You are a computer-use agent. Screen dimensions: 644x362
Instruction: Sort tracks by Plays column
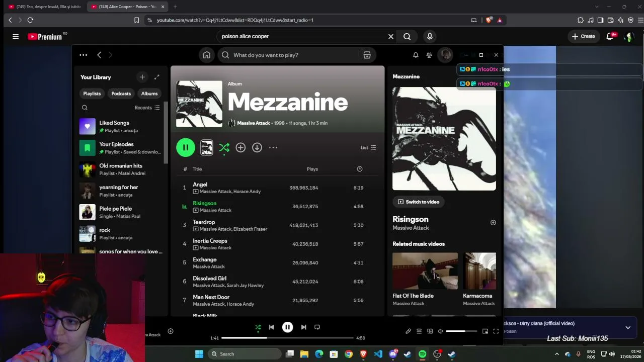(x=312, y=169)
